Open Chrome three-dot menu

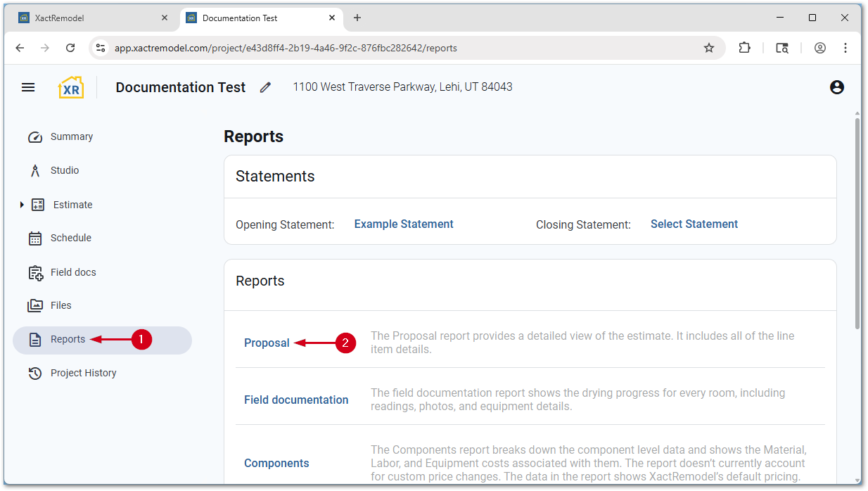pos(845,48)
